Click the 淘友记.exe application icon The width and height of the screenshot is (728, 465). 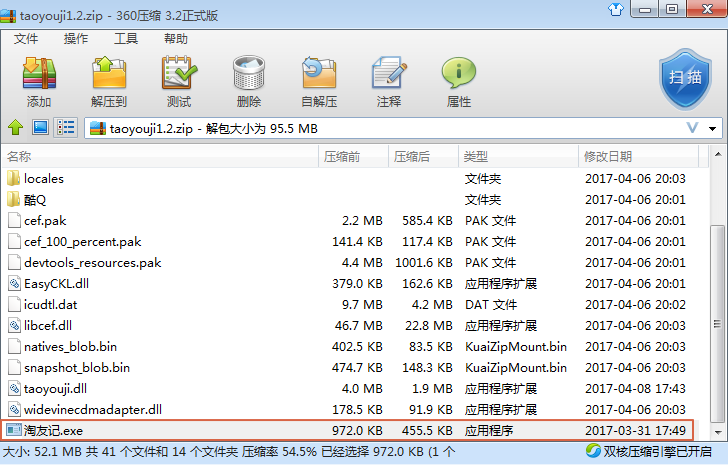(14, 430)
